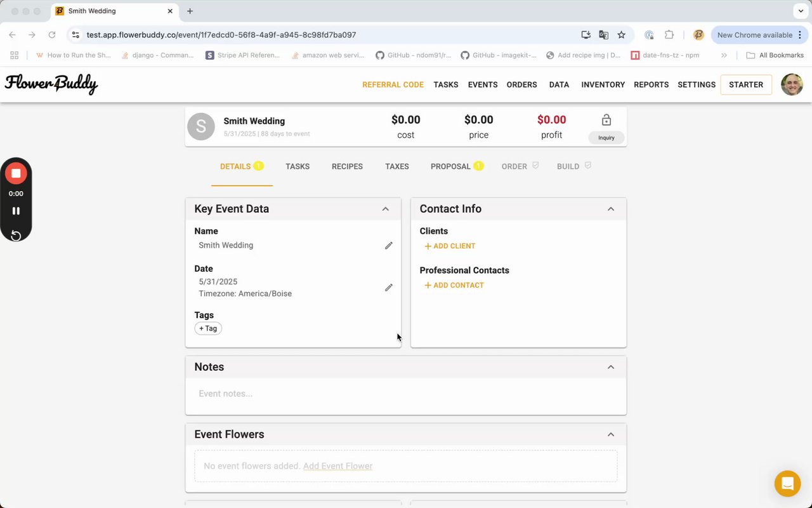The height and width of the screenshot is (508, 812).
Task: Click the translate page icon
Action: pos(604,35)
